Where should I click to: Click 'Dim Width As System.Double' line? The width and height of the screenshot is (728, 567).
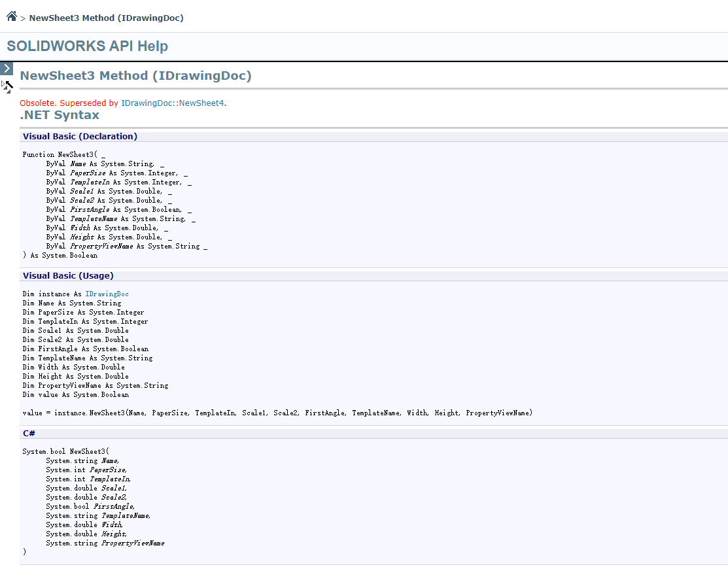74,368
